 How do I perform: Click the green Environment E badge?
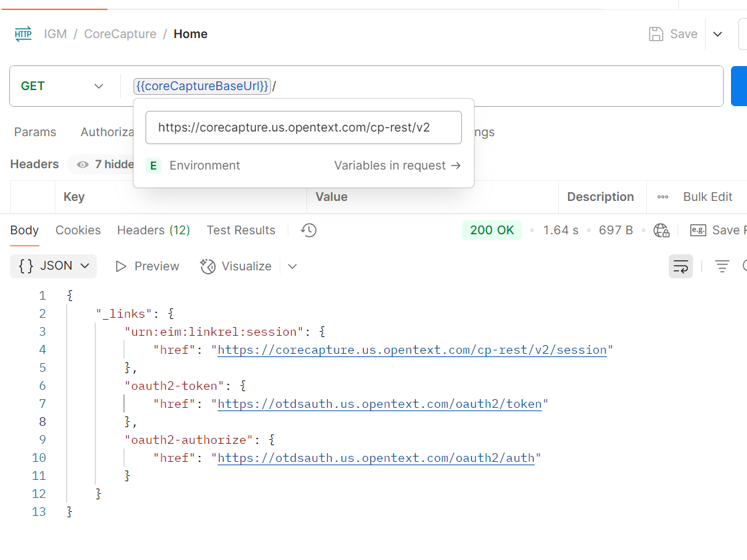tap(154, 166)
